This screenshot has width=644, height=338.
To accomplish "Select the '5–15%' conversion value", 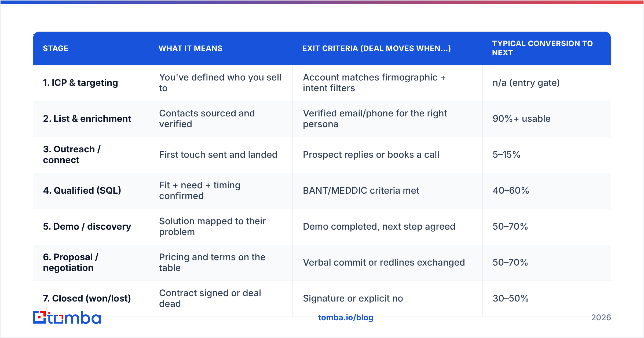I will 506,155.
